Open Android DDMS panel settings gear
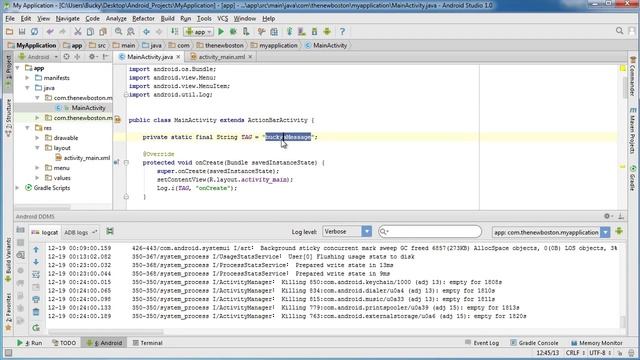Screen dimensions: 640x360 click(607, 216)
